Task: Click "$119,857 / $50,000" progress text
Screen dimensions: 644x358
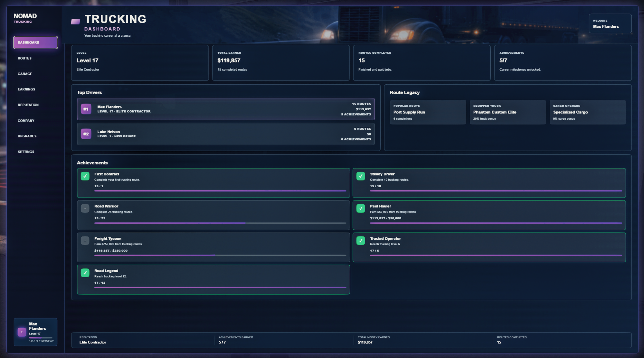Action: [x=385, y=218]
